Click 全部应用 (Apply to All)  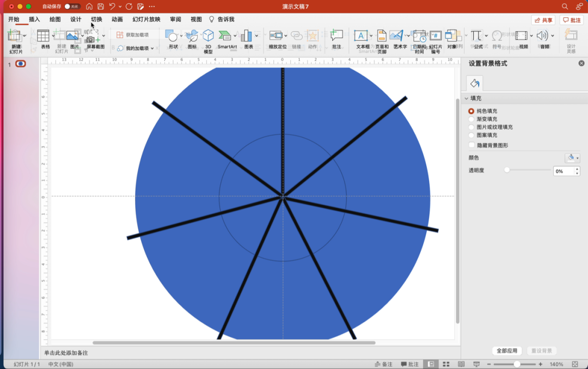pos(507,351)
